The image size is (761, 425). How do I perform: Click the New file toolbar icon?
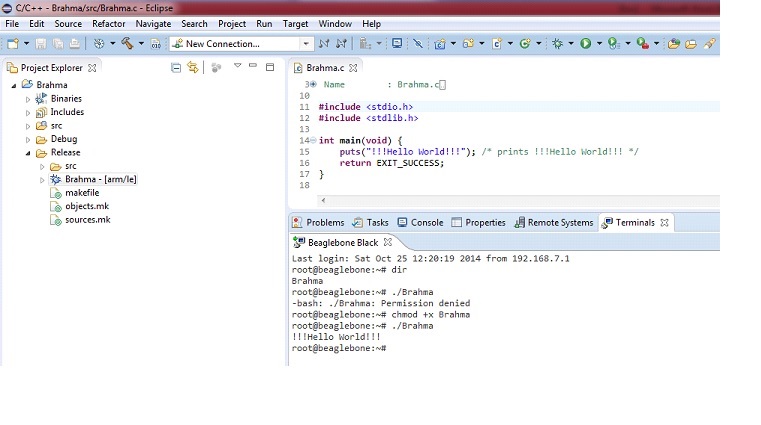[13, 44]
